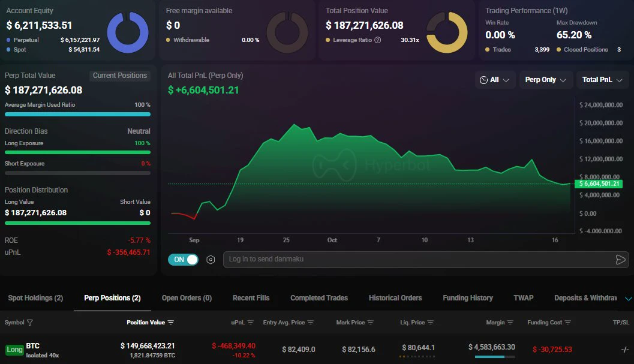This screenshot has width=634, height=364.
Task: Click BTC funding cost $-30,725.53
Action: (x=552, y=350)
